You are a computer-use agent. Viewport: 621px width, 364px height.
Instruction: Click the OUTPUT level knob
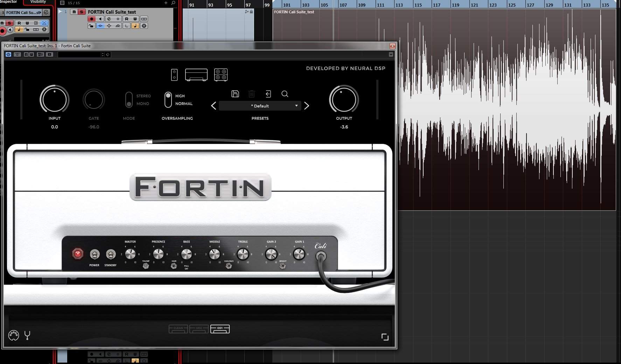pyautogui.click(x=344, y=99)
